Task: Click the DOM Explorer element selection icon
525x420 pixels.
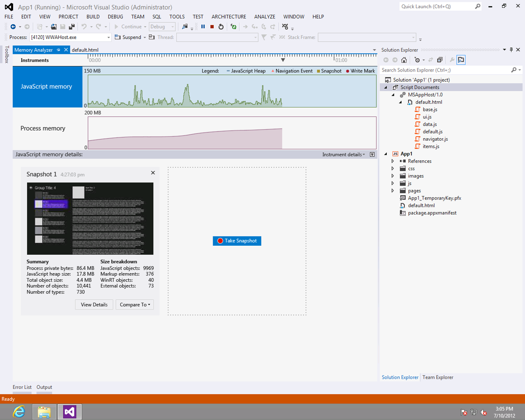Action: (185, 27)
